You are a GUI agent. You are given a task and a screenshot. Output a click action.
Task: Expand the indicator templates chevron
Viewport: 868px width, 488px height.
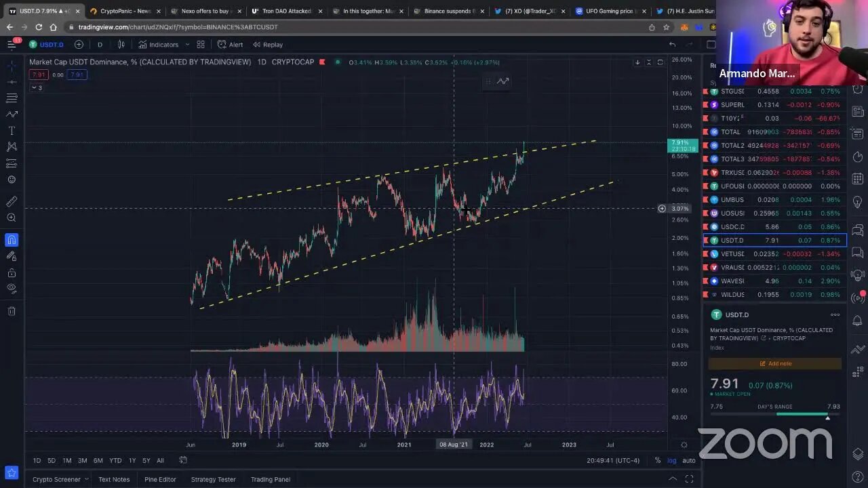click(x=187, y=45)
